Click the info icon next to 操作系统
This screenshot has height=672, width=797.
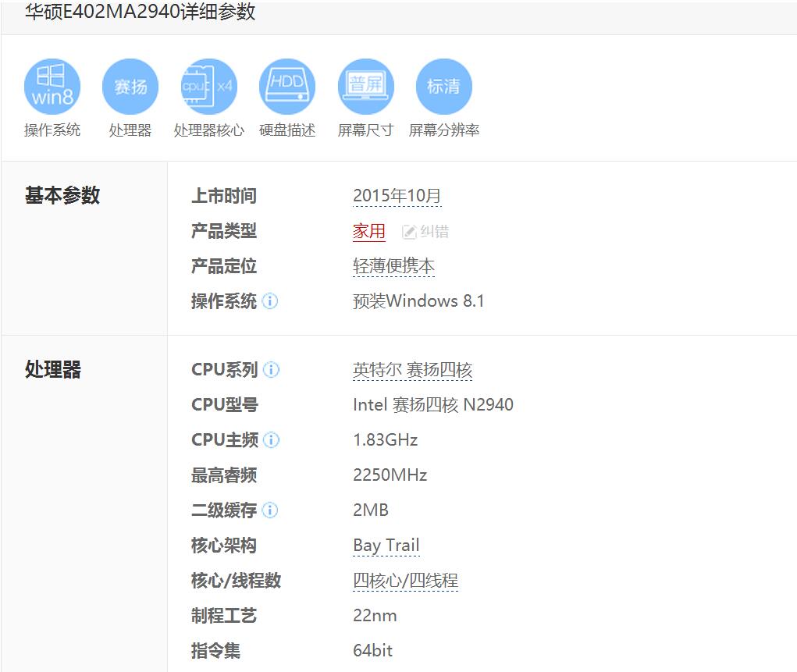[x=270, y=301]
